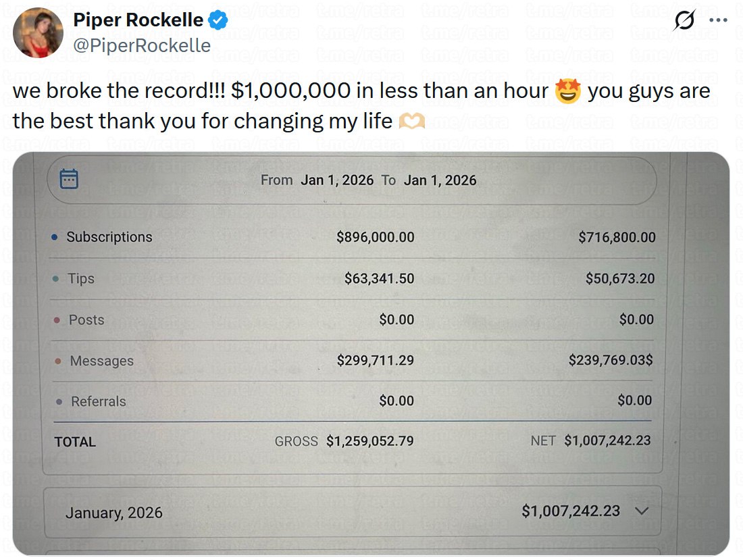
Task: Click the Subscriptions row label
Action: coord(109,237)
